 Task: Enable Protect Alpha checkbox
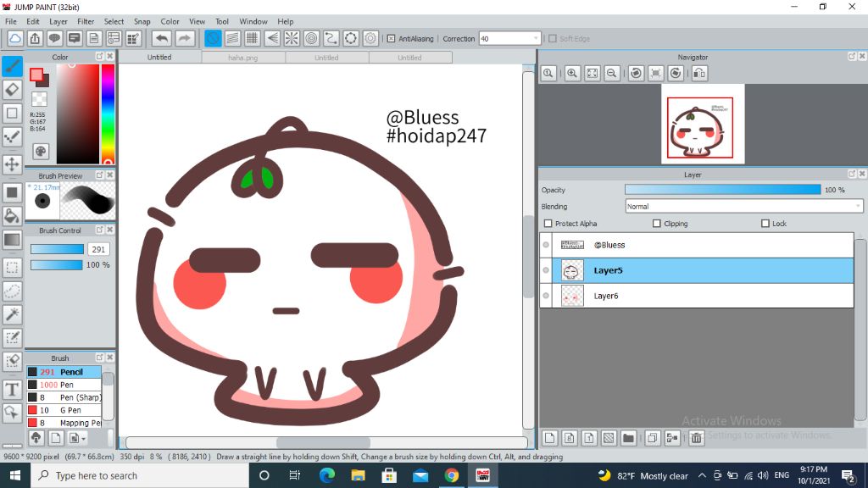click(548, 224)
